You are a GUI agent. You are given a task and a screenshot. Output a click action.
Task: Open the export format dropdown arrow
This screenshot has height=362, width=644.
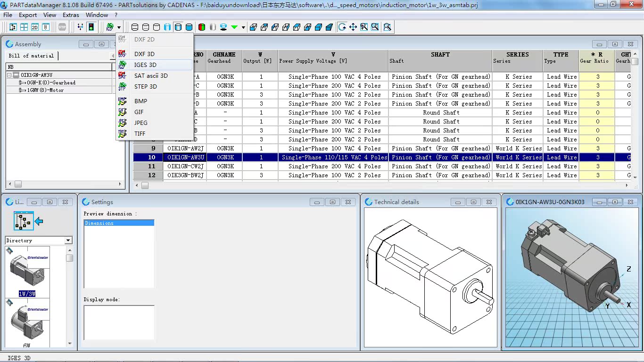pos(119,27)
